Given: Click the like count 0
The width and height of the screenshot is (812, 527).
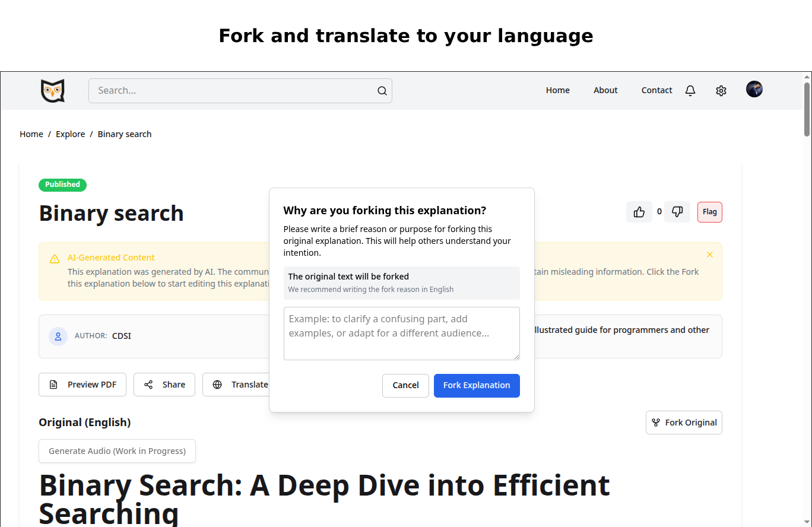Looking at the screenshot, I should [659, 212].
